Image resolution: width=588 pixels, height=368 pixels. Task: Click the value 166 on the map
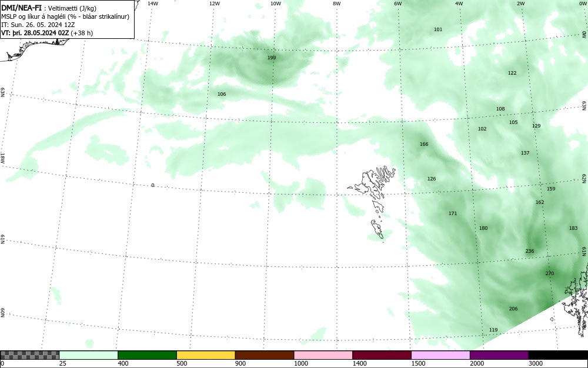click(424, 144)
